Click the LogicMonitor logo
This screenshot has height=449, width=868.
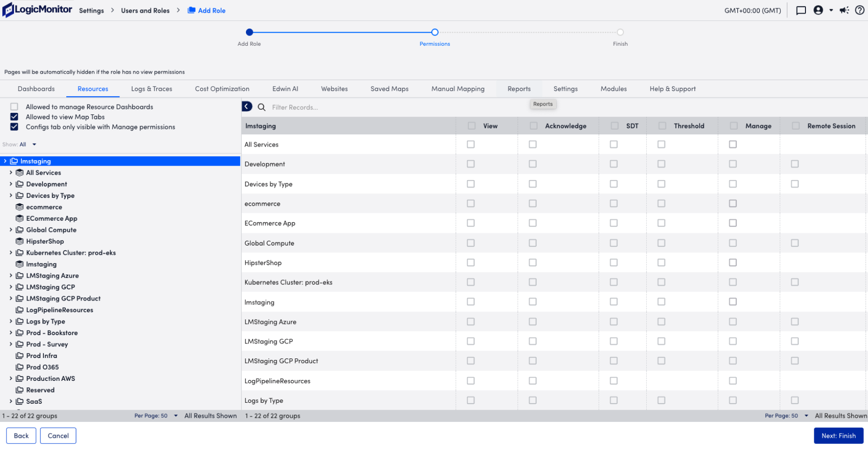click(x=37, y=9)
